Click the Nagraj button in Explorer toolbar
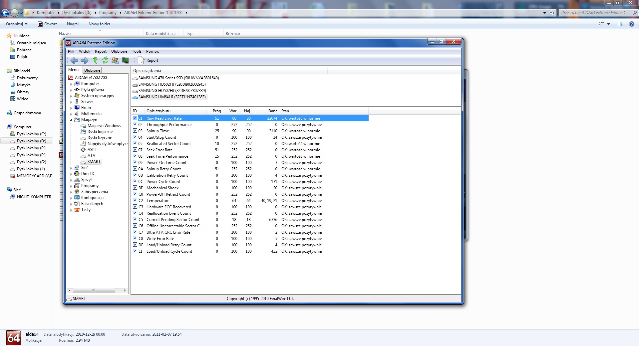This screenshot has width=644, height=346. [73, 24]
